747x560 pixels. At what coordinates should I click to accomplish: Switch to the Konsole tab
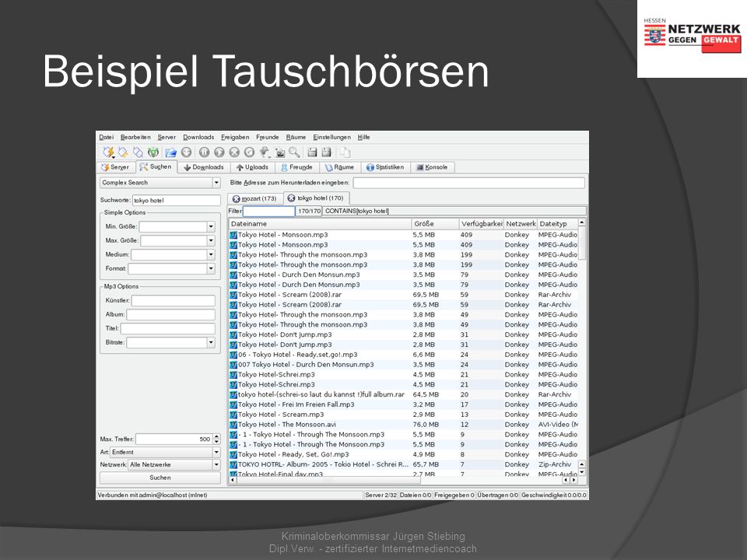pyautogui.click(x=432, y=168)
